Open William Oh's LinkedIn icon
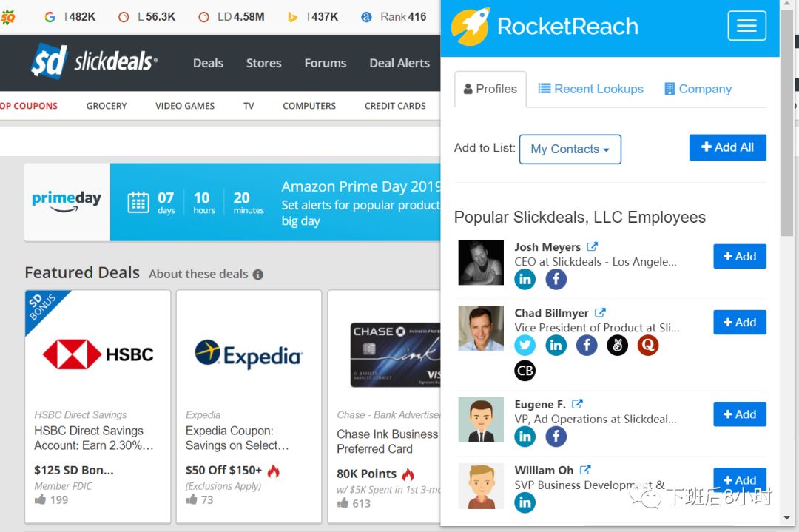Screen dimensions: 799x532 tap(525, 502)
